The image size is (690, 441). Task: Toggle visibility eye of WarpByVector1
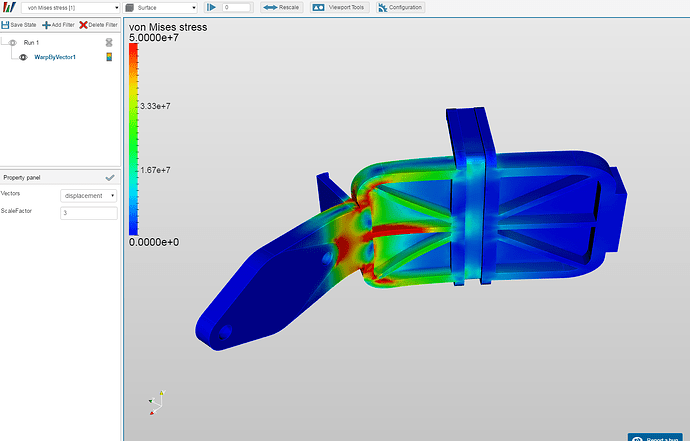(x=23, y=57)
